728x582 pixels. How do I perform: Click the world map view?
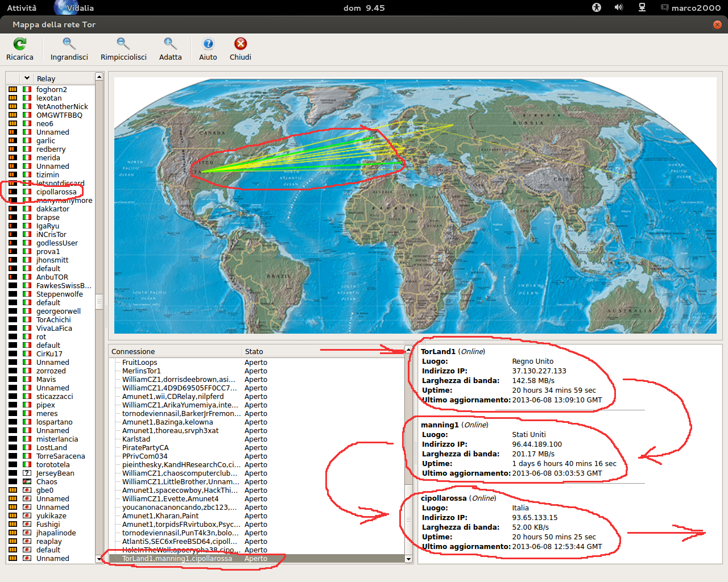click(415, 205)
